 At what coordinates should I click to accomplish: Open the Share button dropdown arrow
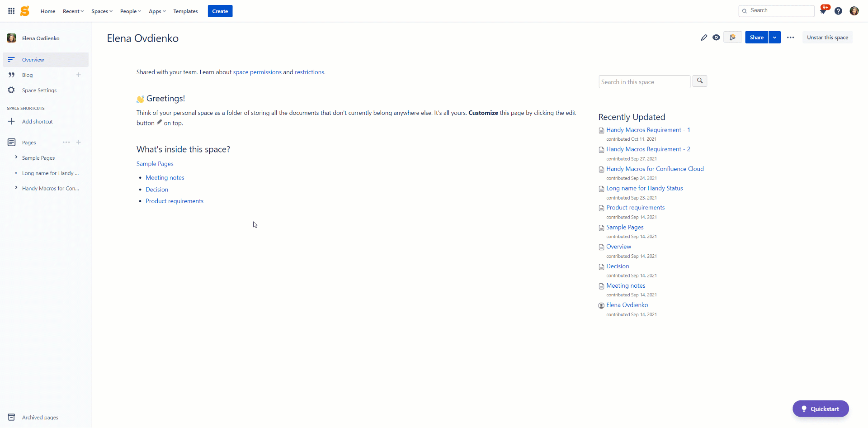[x=774, y=38]
